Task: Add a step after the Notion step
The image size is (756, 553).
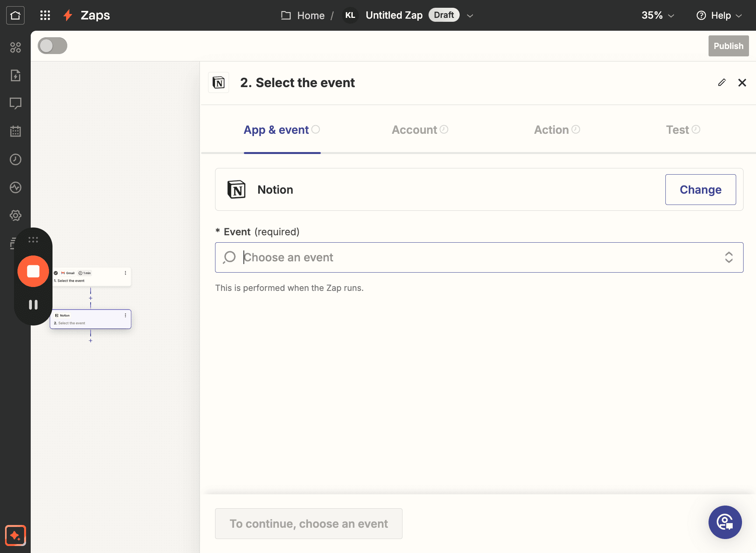Action: pyautogui.click(x=91, y=341)
